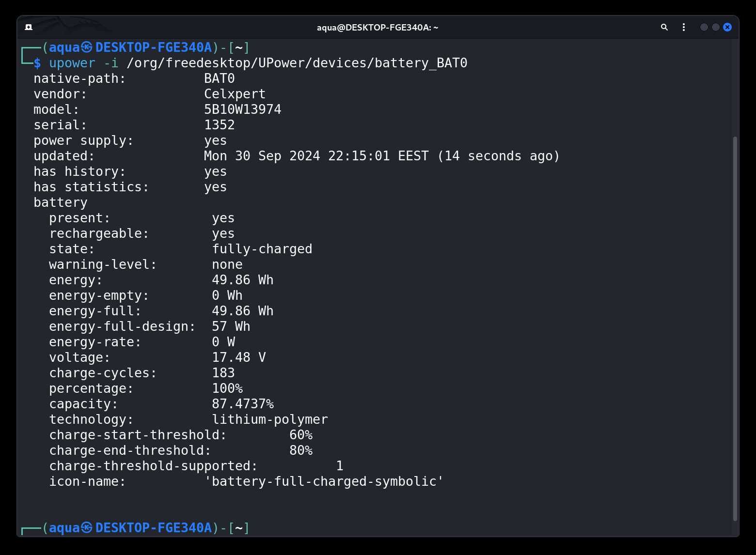Click the battery_BAT0 device path argument
The height and width of the screenshot is (555, 756).
click(x=297, y=63)
